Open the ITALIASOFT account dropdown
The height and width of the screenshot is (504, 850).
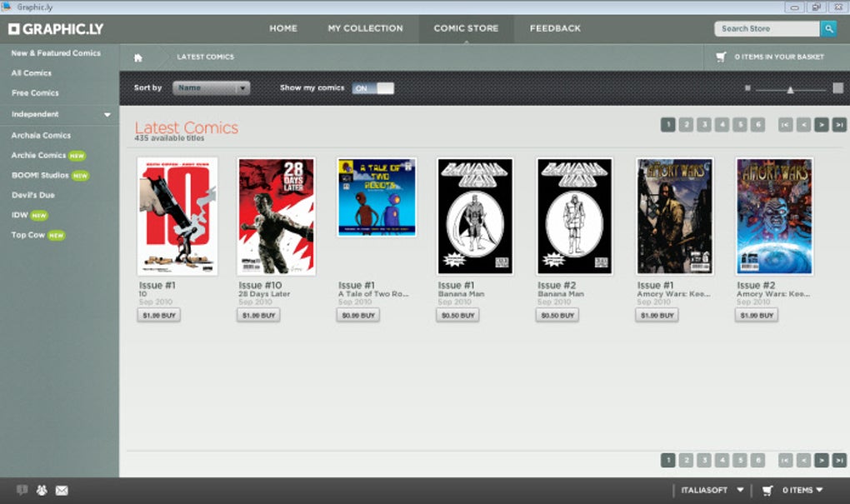(712, 490)
